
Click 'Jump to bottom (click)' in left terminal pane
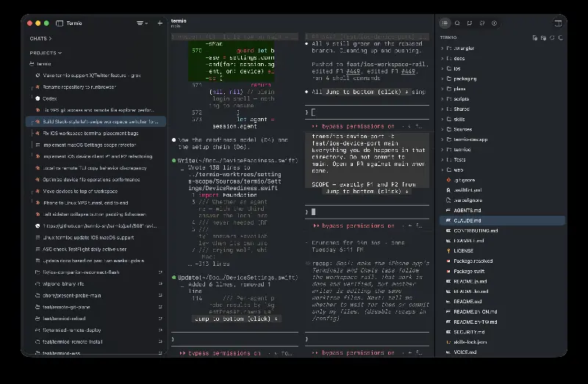coord(236,319)
